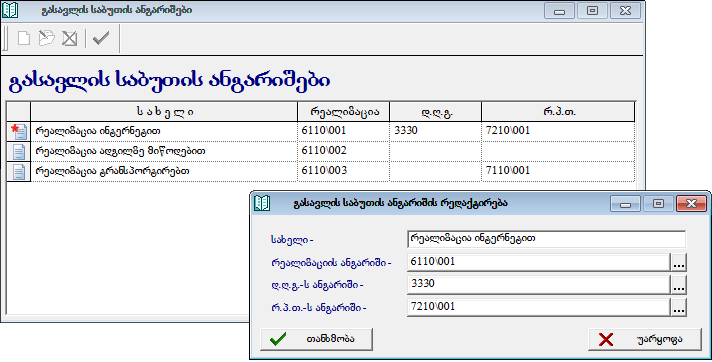Click the სახელი column header
This screenshot has height=362, width=712.
(164, 112)
